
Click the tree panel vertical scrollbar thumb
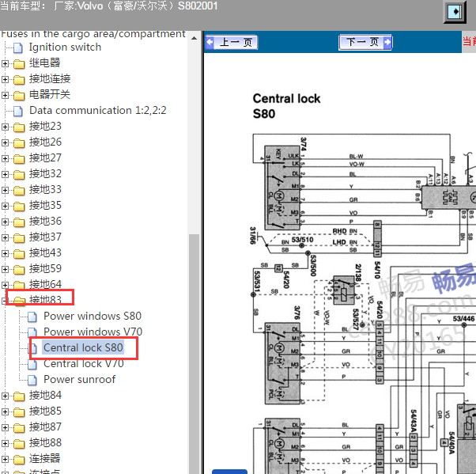click(x=194, y=354)
